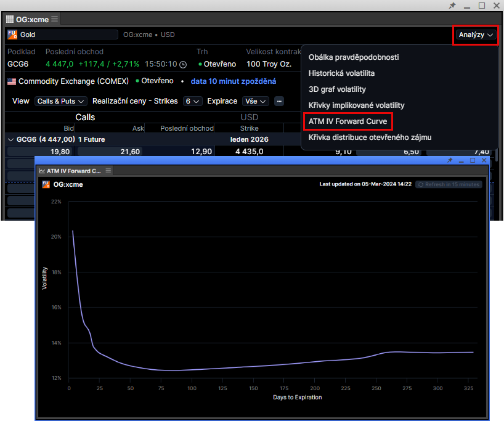Click the Refresh in 15 minutes button
This screenshot has height=421, width=504.
pos(449,184)
